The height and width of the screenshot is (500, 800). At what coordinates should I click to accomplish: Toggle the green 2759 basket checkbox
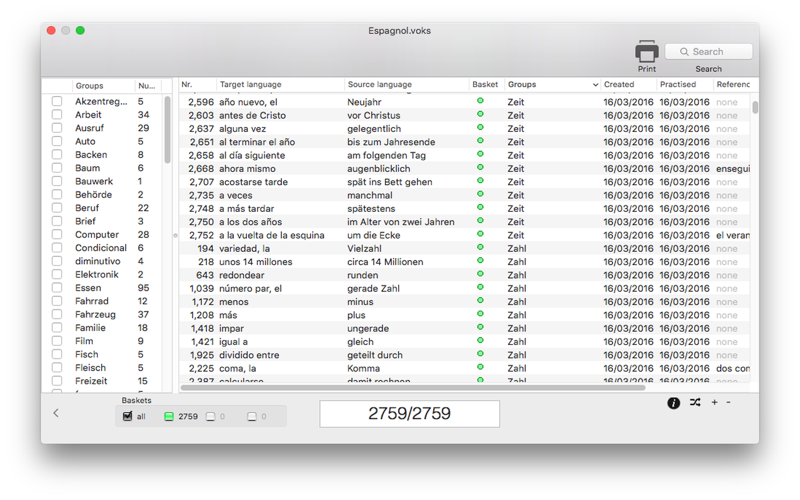point(168,416)
